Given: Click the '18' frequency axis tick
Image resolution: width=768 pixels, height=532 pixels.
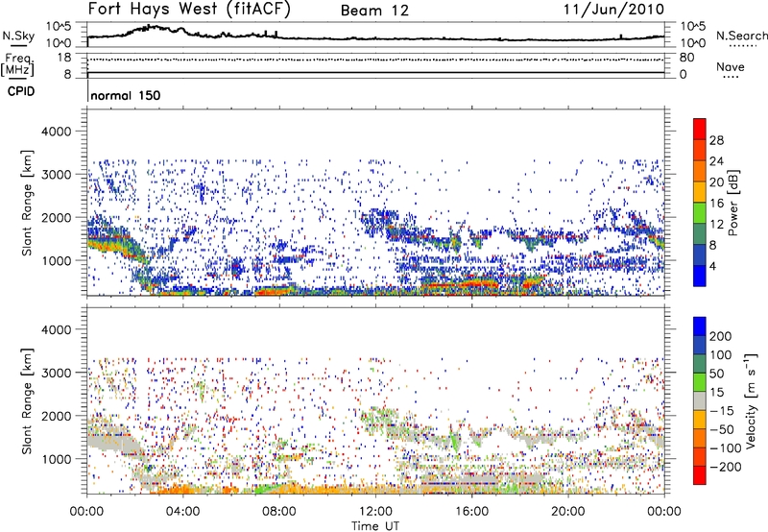Looking at the screenshot, I should (63, 58).
